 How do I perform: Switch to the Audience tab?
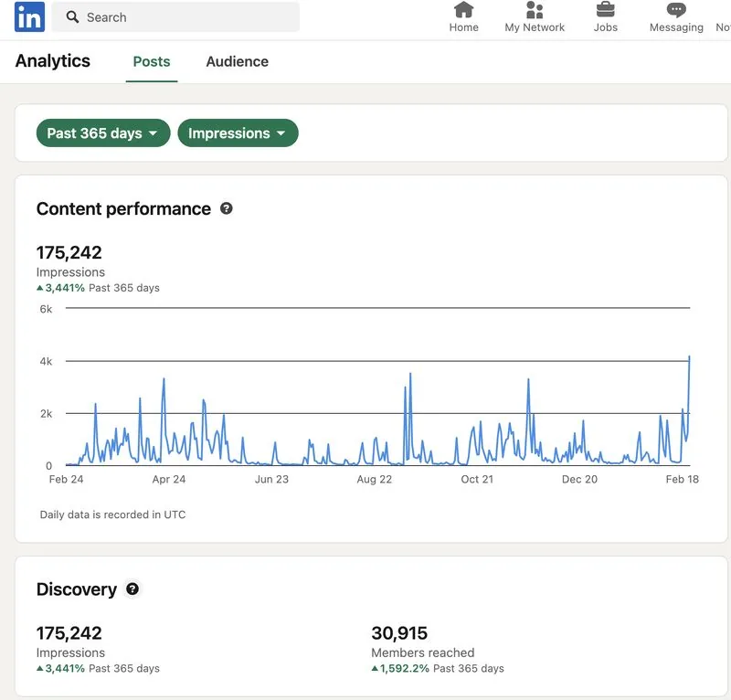238,61
